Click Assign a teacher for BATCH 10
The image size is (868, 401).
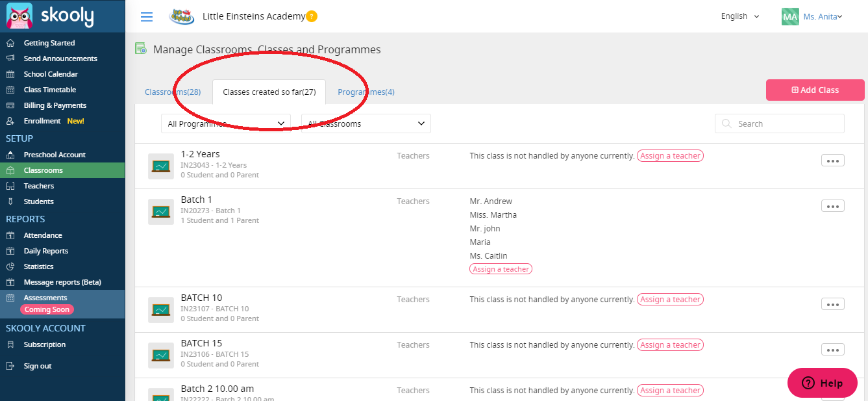point(671,300)
